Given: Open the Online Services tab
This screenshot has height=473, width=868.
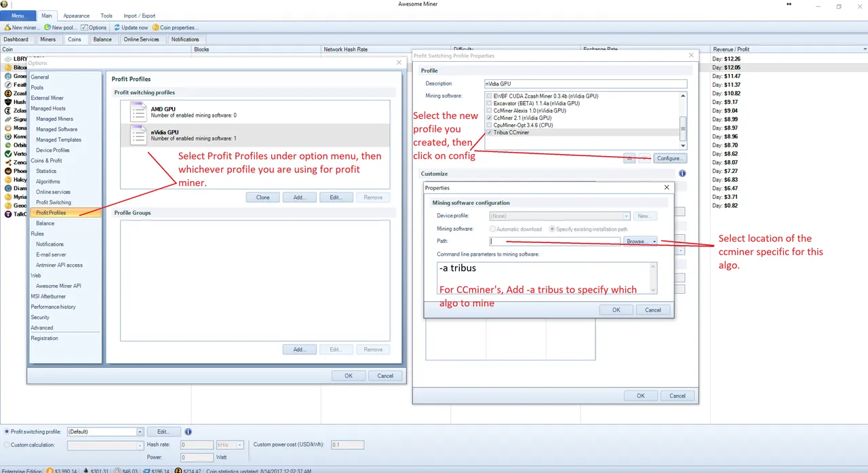Looking at the screenshot, I should point(141,39).
